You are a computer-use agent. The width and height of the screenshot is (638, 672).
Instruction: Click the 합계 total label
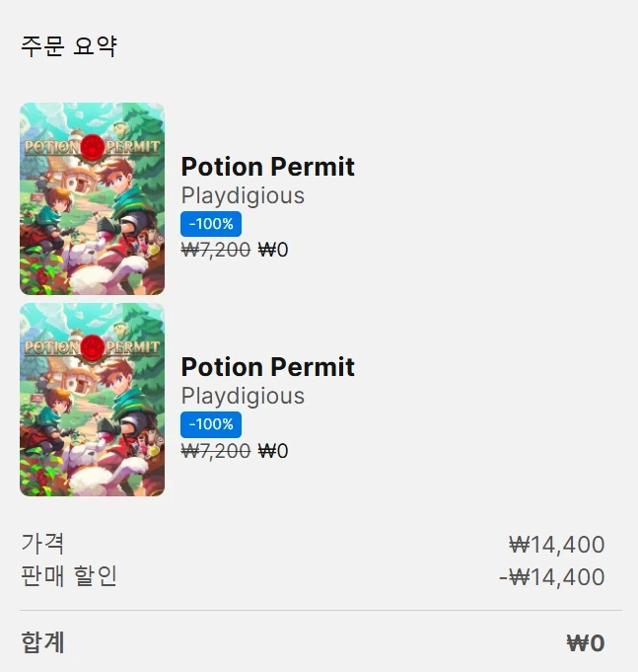coord(43,643)
